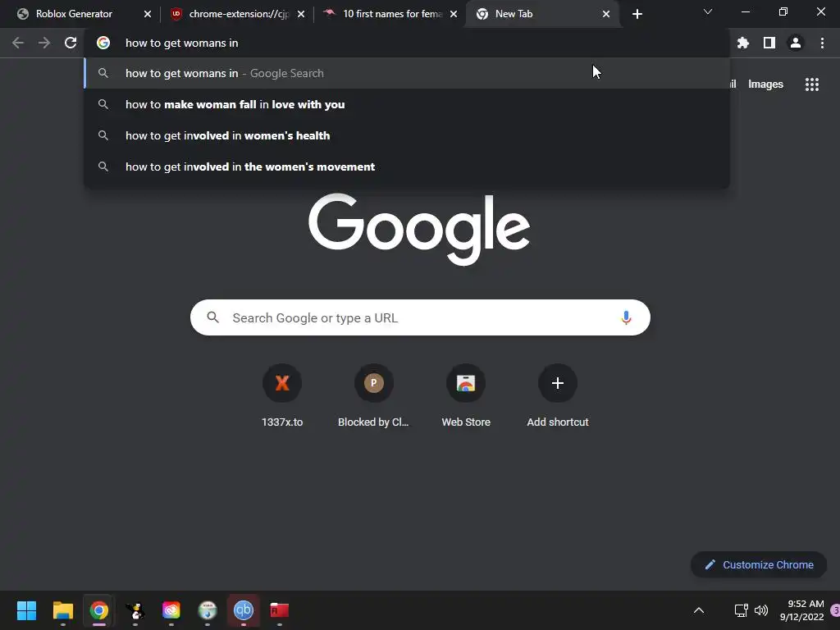Open qBittorrent from the taskbar
The width and height of the screenshot is (840, 630).
(243, 610)
